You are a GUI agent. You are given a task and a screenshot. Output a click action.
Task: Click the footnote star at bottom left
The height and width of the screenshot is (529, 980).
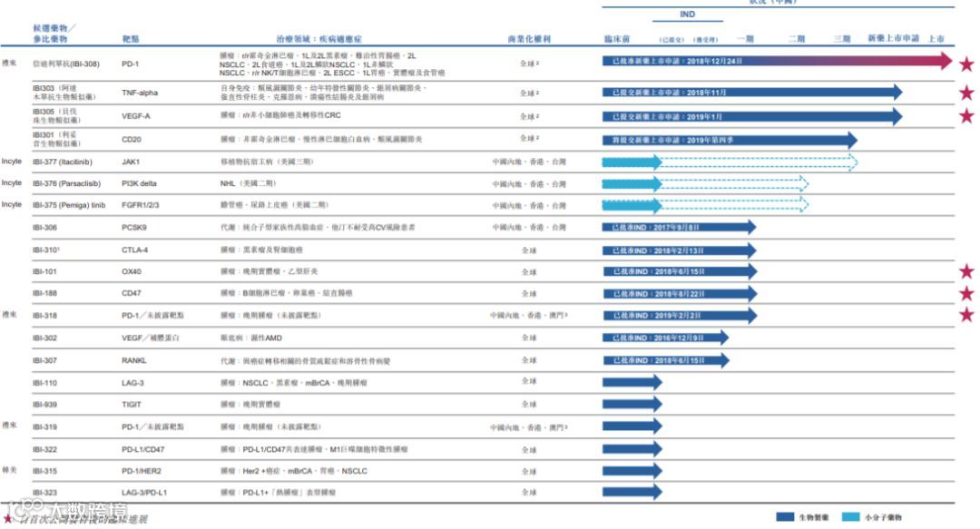click(x=7, y=518)
